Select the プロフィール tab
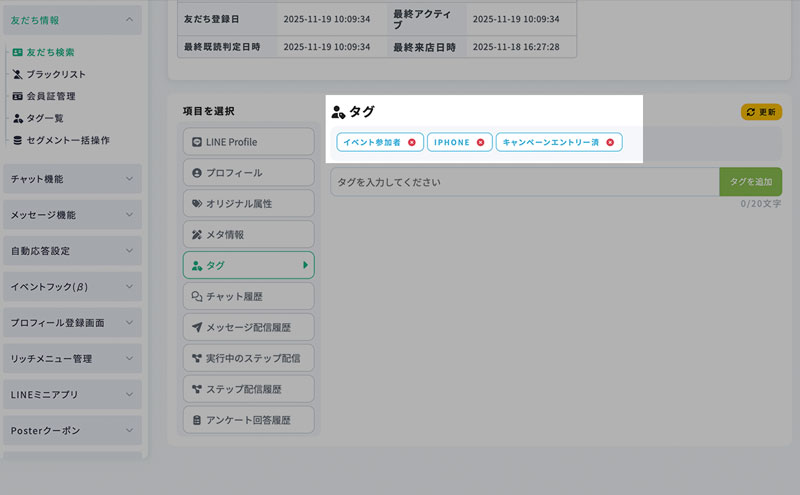Image resolution: width=800 pixels, height=495 pixels. click(x=248, y=173)
